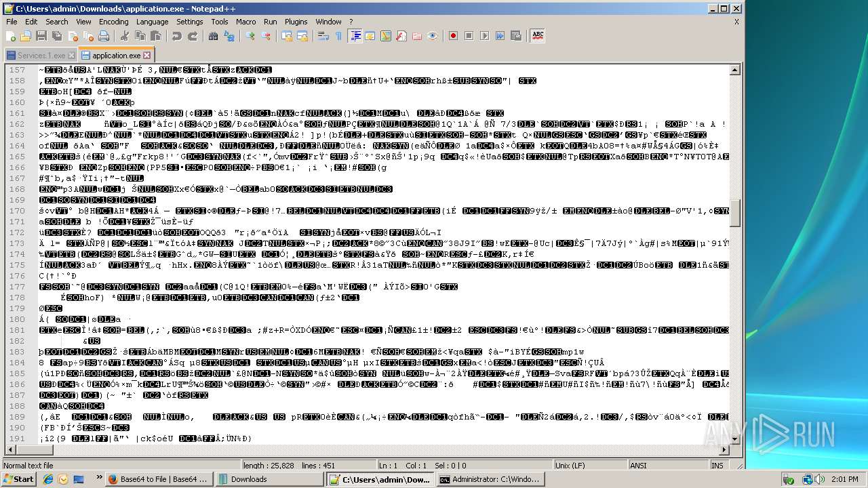The image size is (868, 488).
Task: Open the Edit menu
Action: click(31, 22)
